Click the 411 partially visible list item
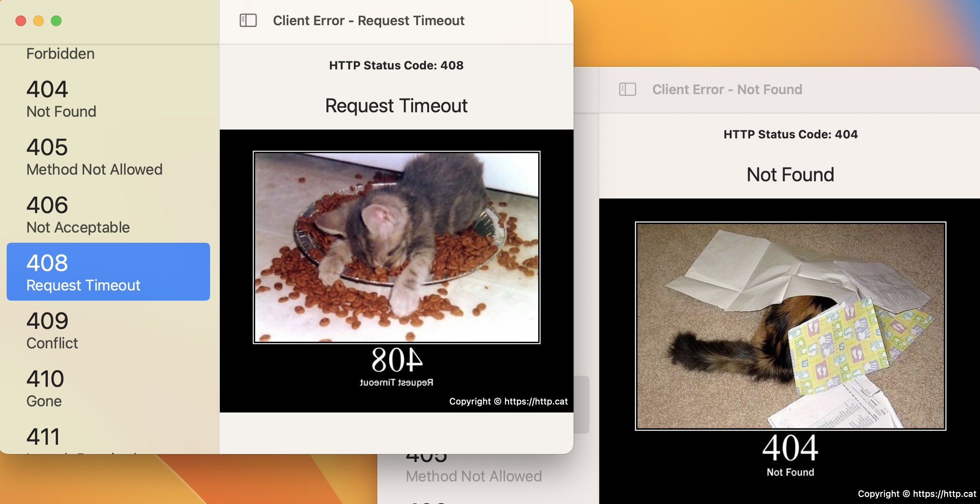The width and height of the screenshot is (980, 504). pos(42,436)
